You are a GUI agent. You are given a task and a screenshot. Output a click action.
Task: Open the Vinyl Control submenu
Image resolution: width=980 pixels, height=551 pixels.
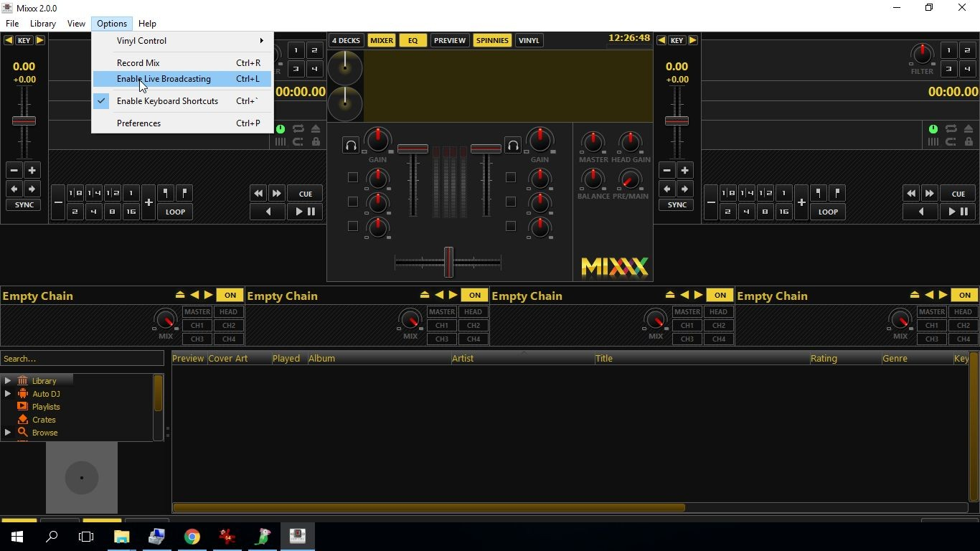point(182,41)
